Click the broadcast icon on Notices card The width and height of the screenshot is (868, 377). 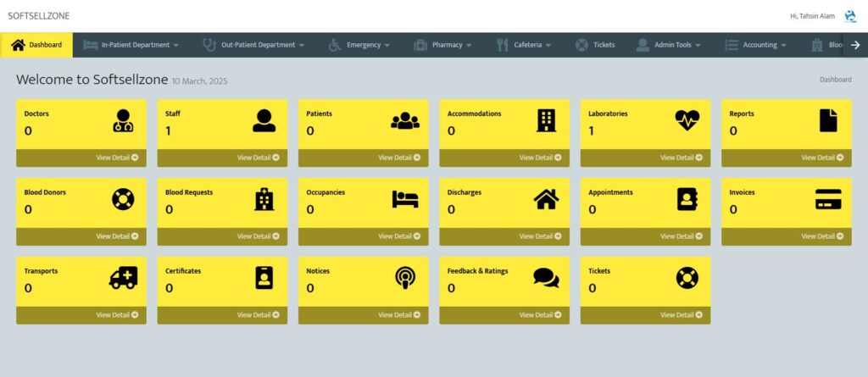pyautogui.click(x=405, y=278)
